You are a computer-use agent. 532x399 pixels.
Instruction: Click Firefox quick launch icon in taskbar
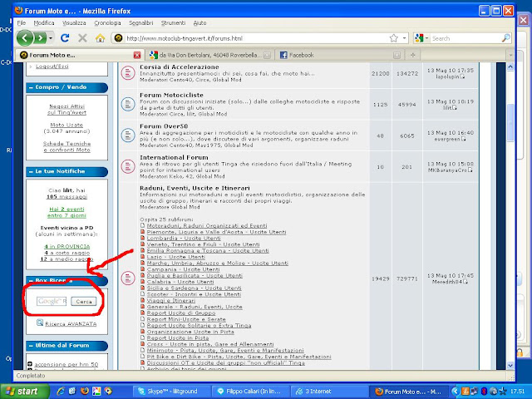coord(85,392)
